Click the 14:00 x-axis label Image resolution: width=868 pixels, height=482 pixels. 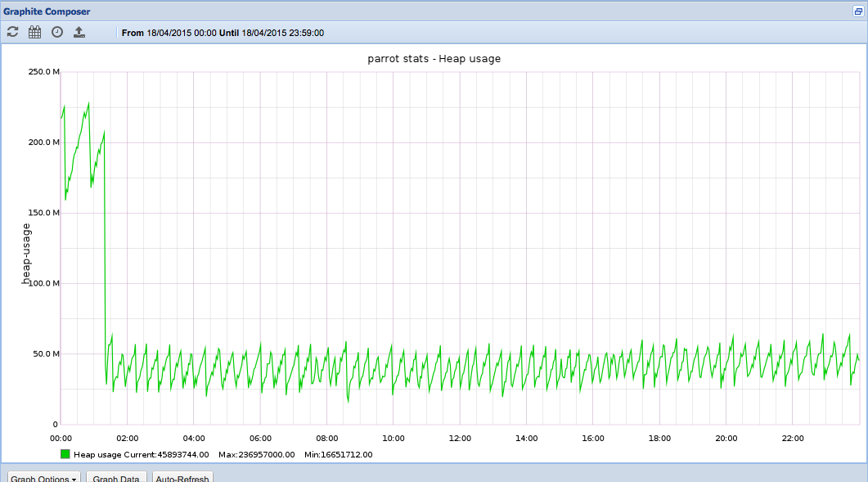526,438
